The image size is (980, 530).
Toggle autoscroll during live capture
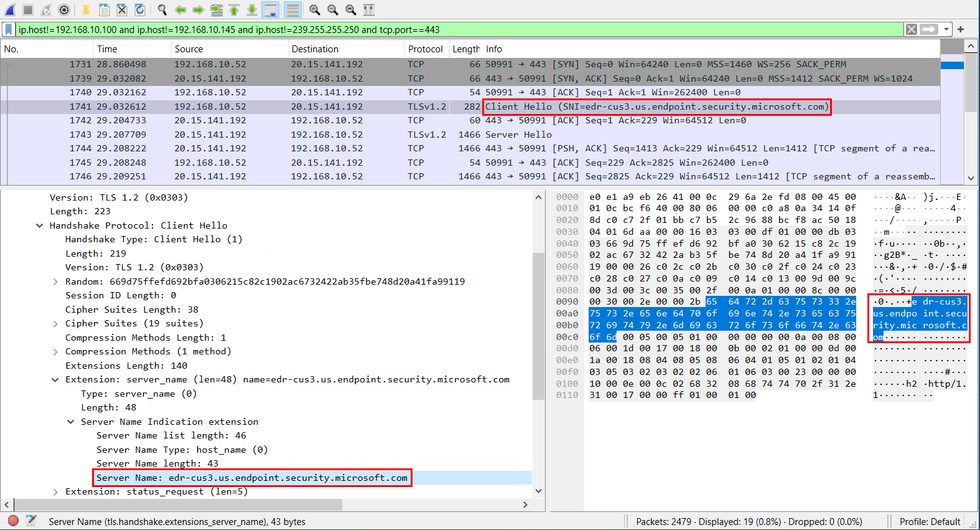coord(270,10)
